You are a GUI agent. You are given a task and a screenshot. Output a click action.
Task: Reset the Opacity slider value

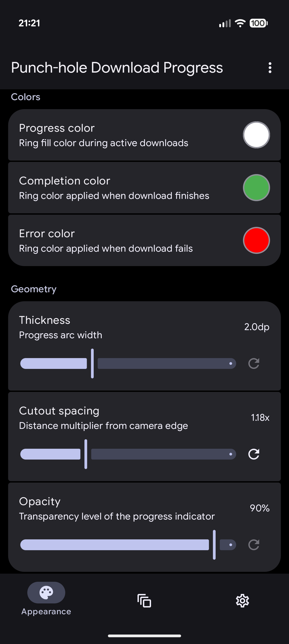click(x=254, y=545)
